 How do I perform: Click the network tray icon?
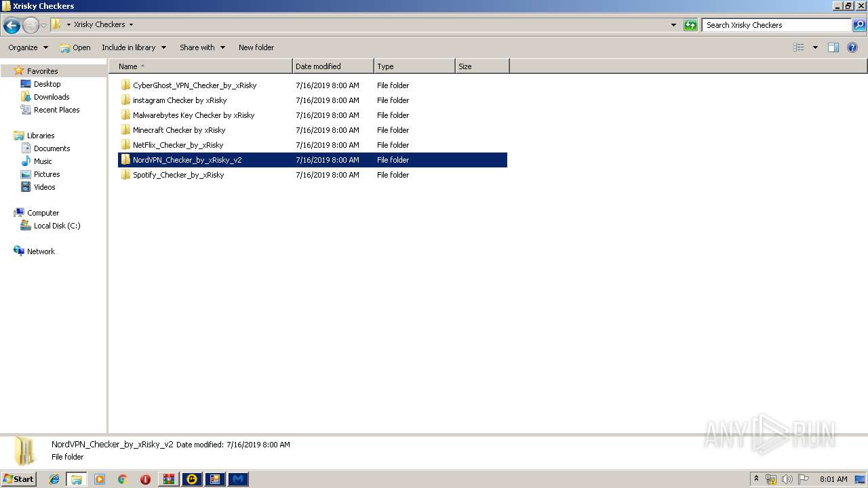(771, 479)
